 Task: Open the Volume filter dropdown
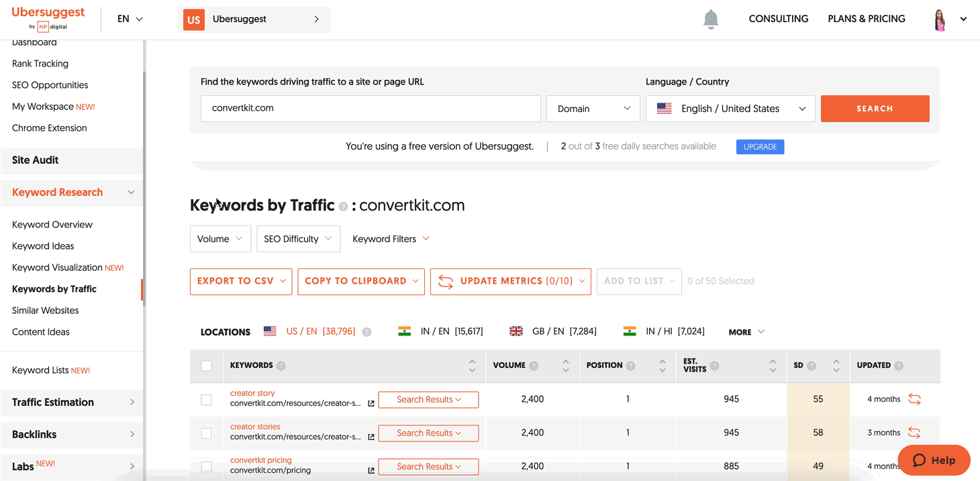(x=221, y=239)
